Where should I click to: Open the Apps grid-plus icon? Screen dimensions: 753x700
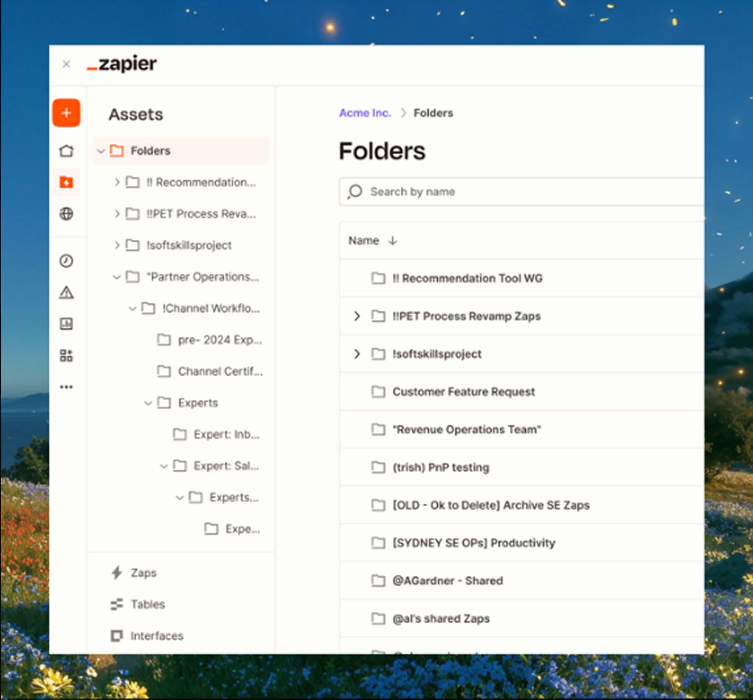pyautogui.click(x=66, y=355)
